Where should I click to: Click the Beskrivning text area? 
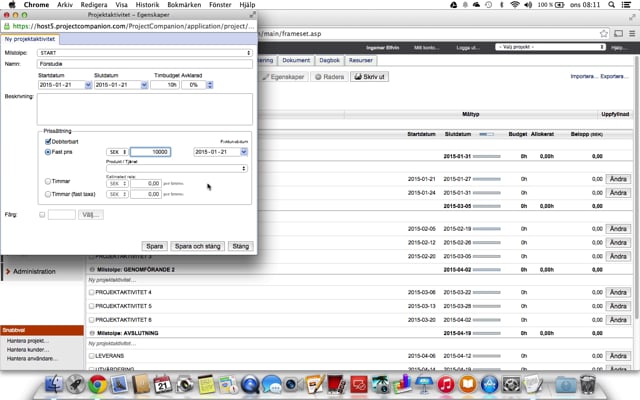click(144, 109)
